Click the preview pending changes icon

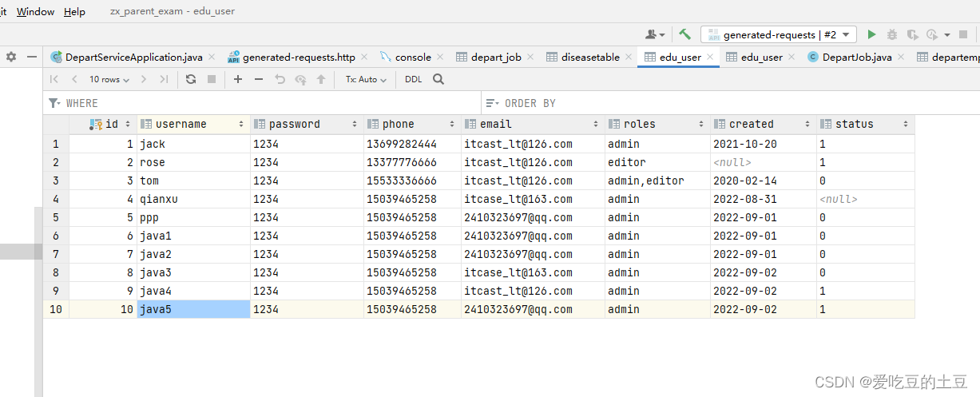pyautogui.click(x=300, y=79)
